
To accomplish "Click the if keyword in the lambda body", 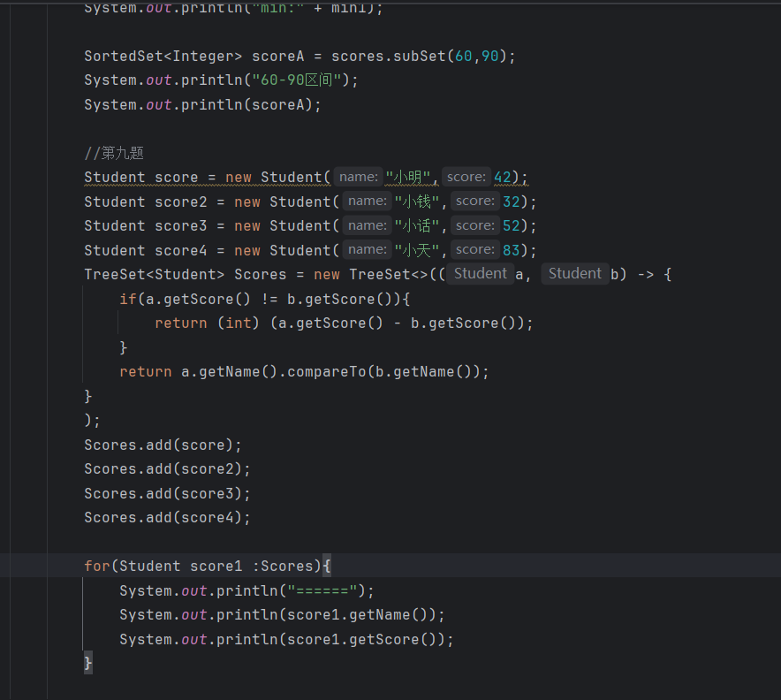I will (127, 299).
